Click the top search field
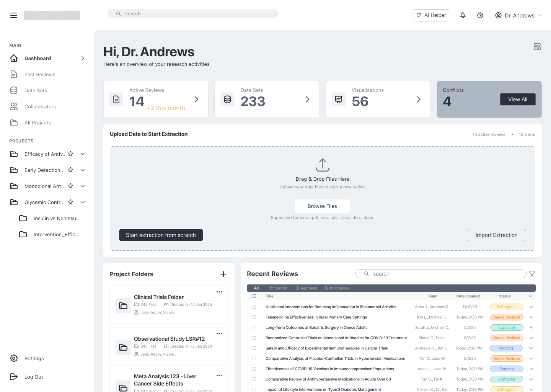Image resolution: width=551 pixels, height=392 pixels. coord(193,14)
